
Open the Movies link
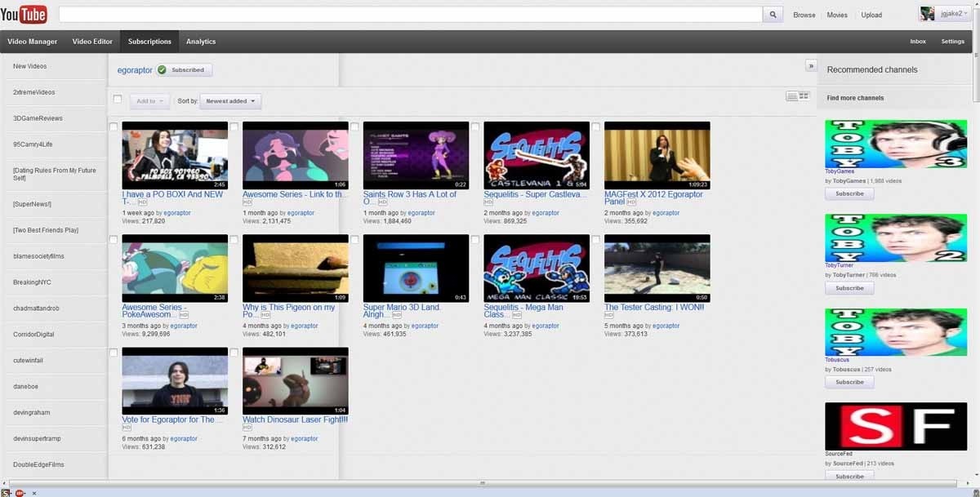(x=837, y=15)
